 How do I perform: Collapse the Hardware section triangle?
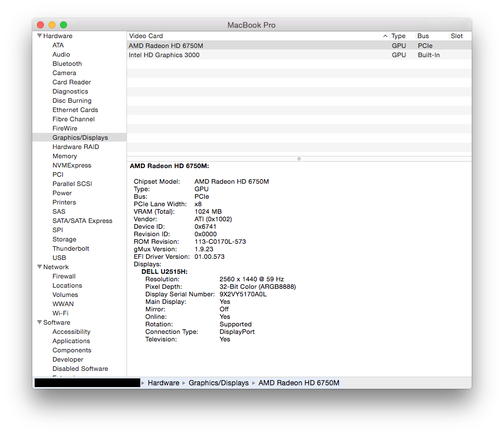39,36
